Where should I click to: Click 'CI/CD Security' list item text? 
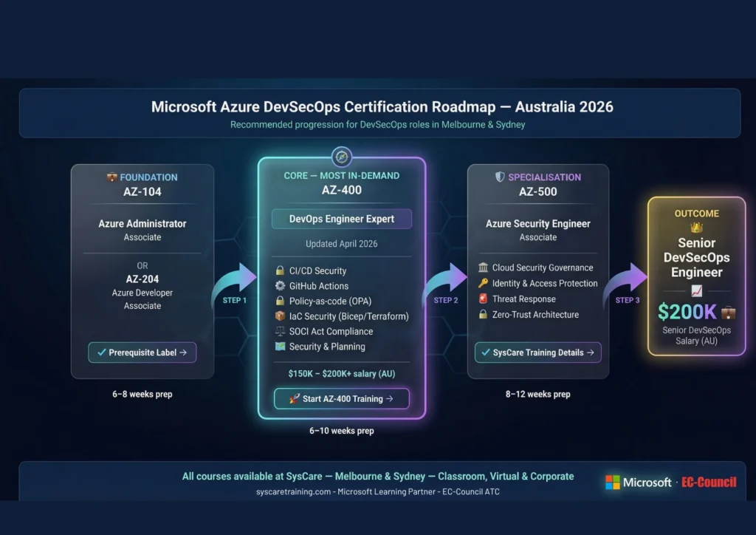tap(317, 270)
